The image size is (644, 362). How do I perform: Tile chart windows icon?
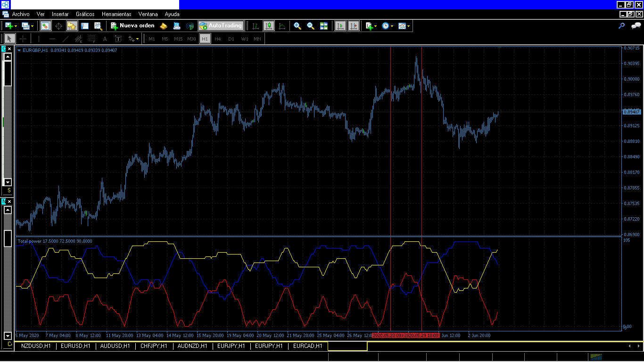pyautogui.click(x=324, y=26)
